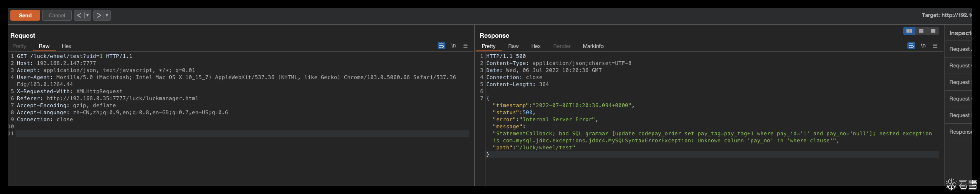Click the Request panel heading
Image resolution: width=980 pixels, height=194 pixels.
[x=23, y=35]
